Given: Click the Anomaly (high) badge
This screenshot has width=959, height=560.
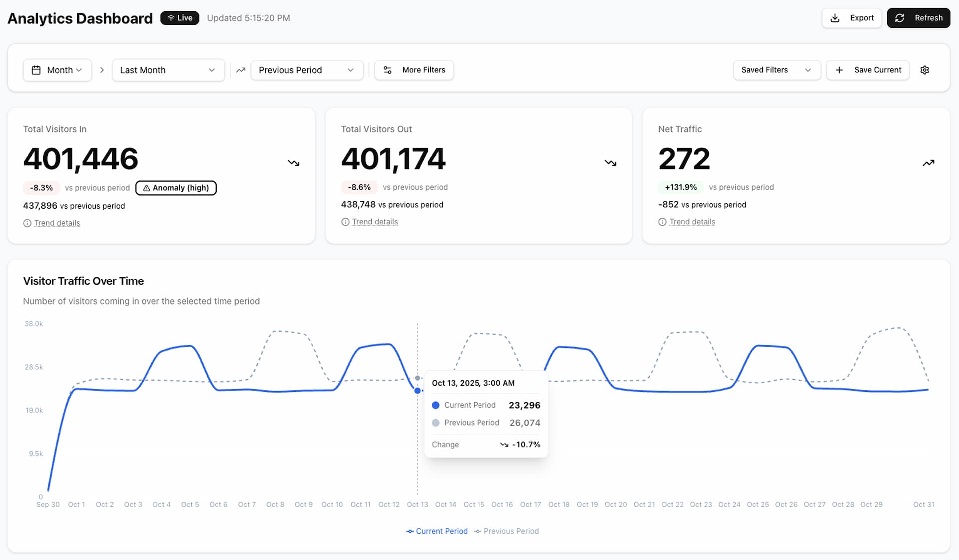Looking at the screenshot, I should (176, 188).
